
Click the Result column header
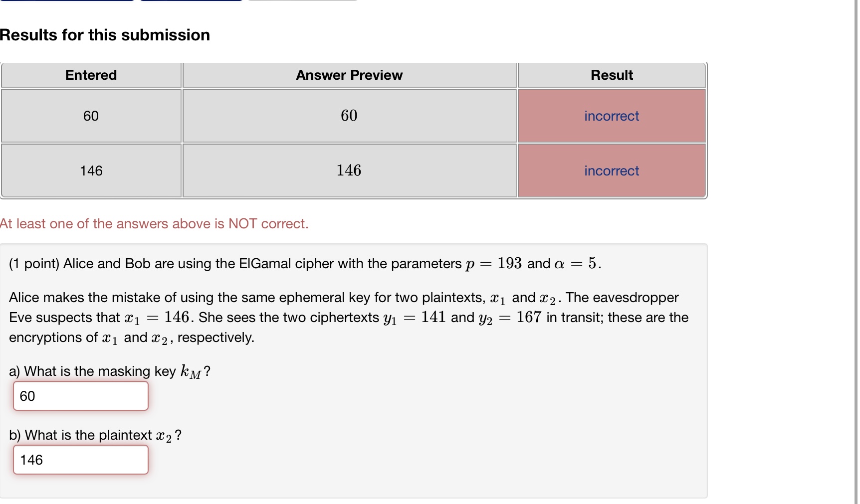[612, 75]
